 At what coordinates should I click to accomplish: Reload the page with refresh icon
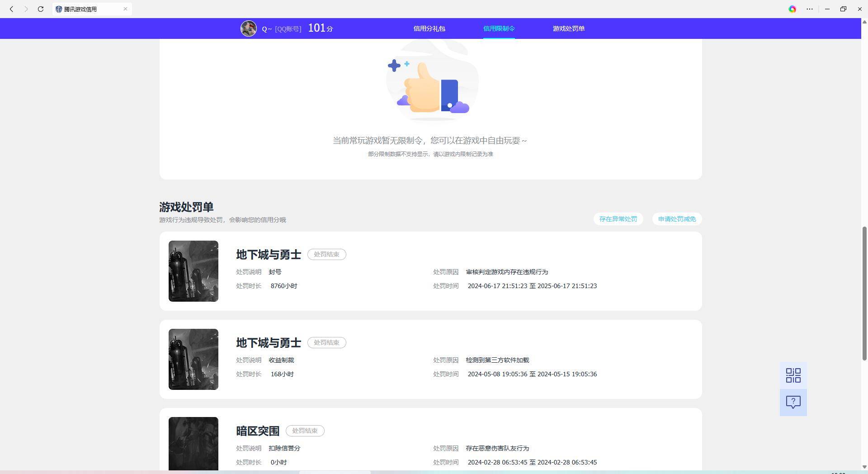(41, 9)
